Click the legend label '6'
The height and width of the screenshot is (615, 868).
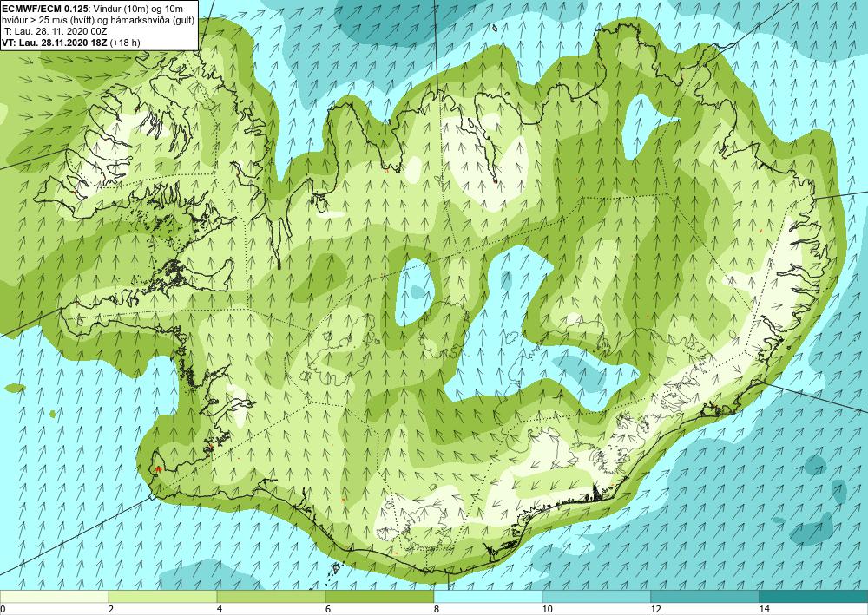pyautogui.click(x=328, y=609)
